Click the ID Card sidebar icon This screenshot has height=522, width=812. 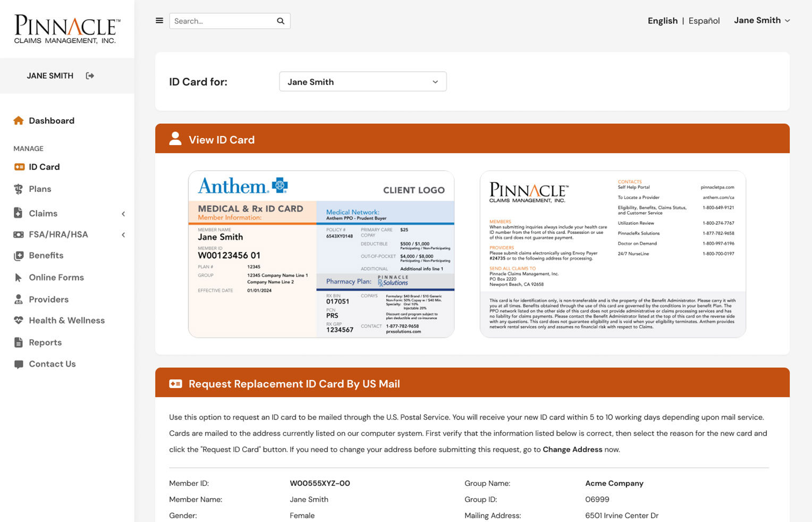pos(19,167)
